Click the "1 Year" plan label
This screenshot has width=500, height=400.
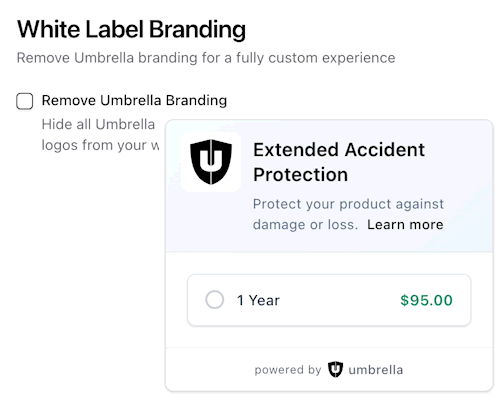258,300
